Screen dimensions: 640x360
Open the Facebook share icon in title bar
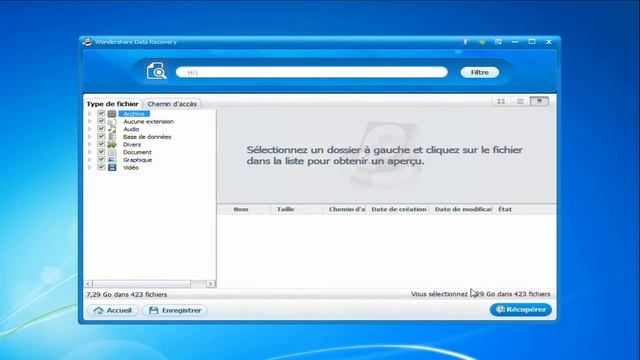pyautogui.click(x=465, y=42)
